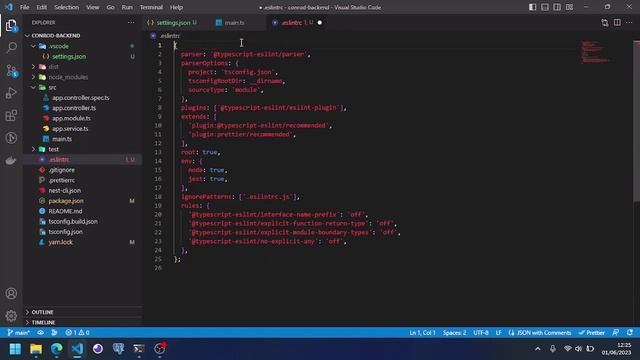This screenshot has width=640, height=360.
Task: Click the errors and warnings counter
Action: [77, 333]
